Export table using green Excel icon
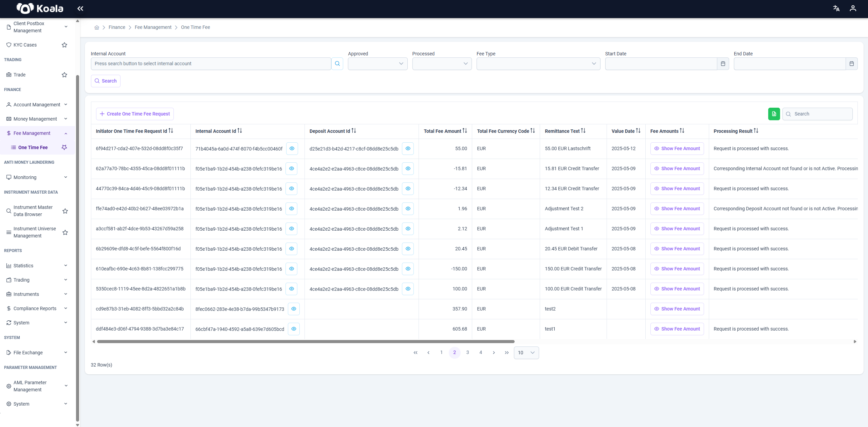The height and width of the screenshot is (427, 868). coord(774,114)
